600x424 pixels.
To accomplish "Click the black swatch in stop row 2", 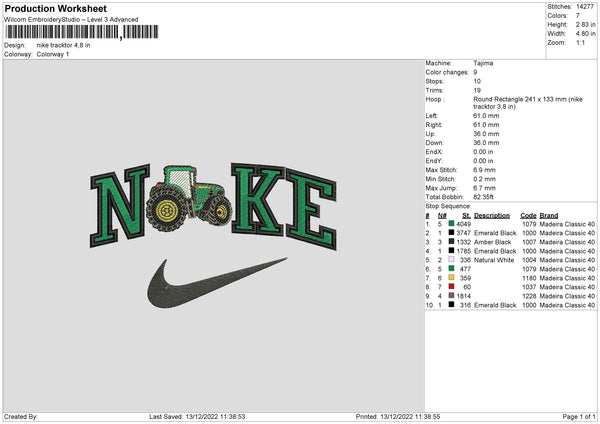I will pos(452,233).
